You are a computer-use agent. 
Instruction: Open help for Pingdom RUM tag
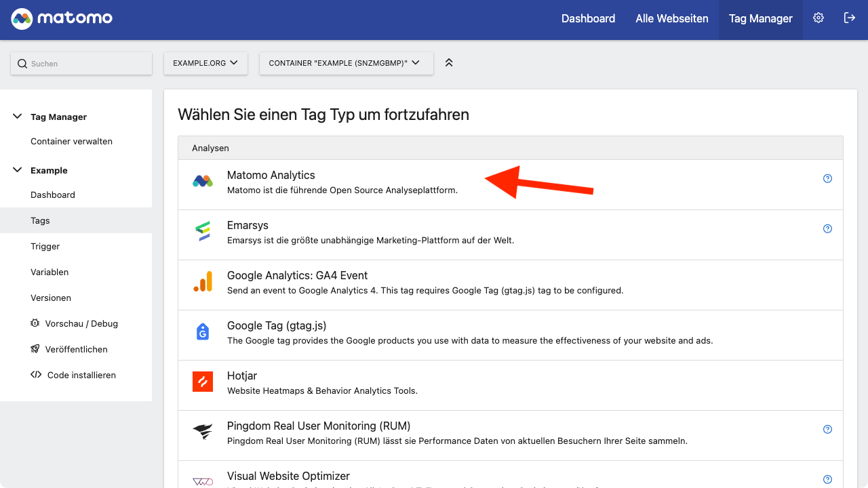(x=827, y=430)
